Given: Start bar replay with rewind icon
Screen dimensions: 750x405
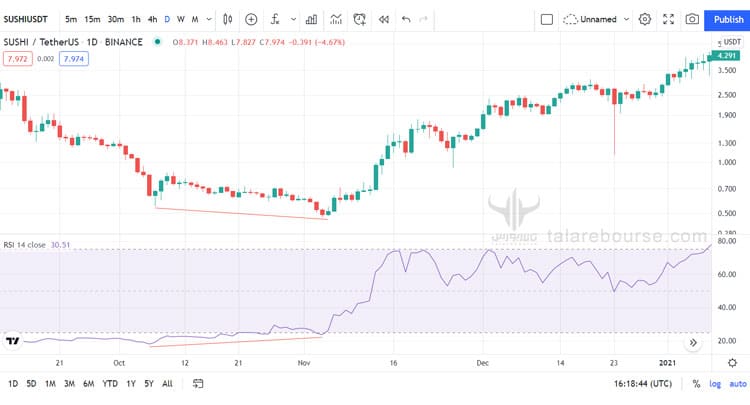Looking at the screenshot, I should tap(384, 20).
